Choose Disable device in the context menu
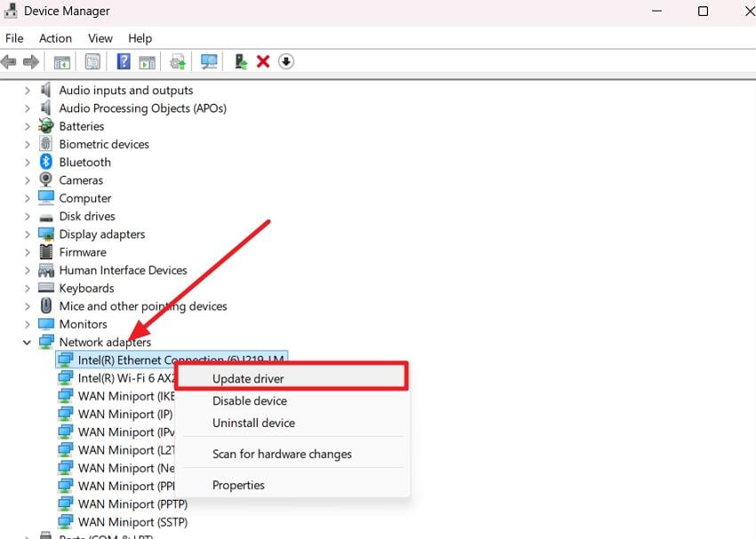Screen dimensions: 756x539 [x=251, y=400]
